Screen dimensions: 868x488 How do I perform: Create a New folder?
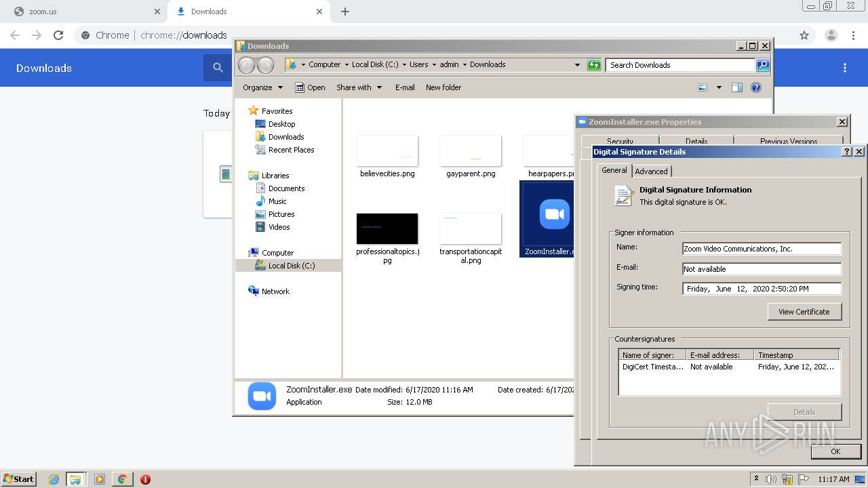pyautogui.click(x=443, y=87)
